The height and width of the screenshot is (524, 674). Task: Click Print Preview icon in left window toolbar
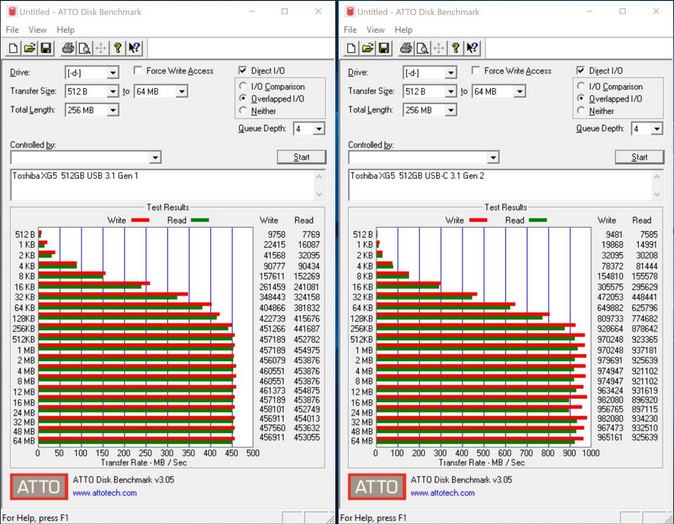click(x=84, y=48)
